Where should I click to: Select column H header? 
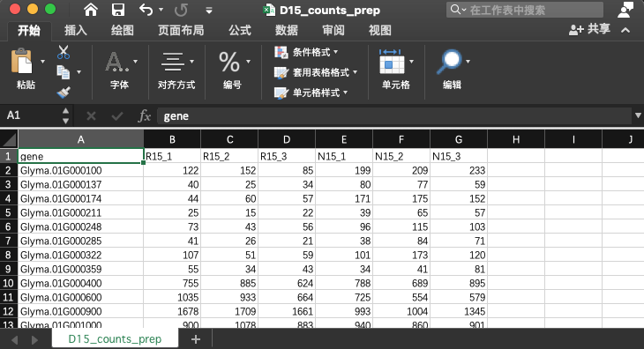tap(516, 139)
